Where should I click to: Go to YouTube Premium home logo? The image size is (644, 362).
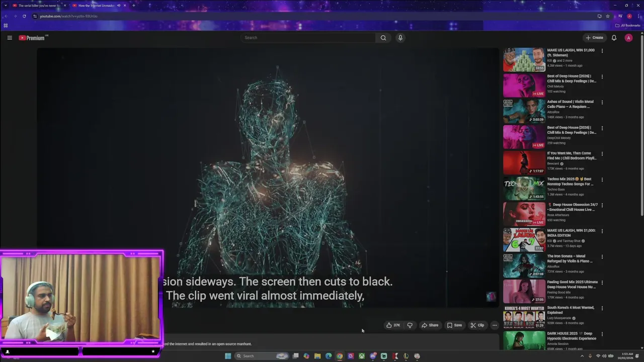(32, 38)
